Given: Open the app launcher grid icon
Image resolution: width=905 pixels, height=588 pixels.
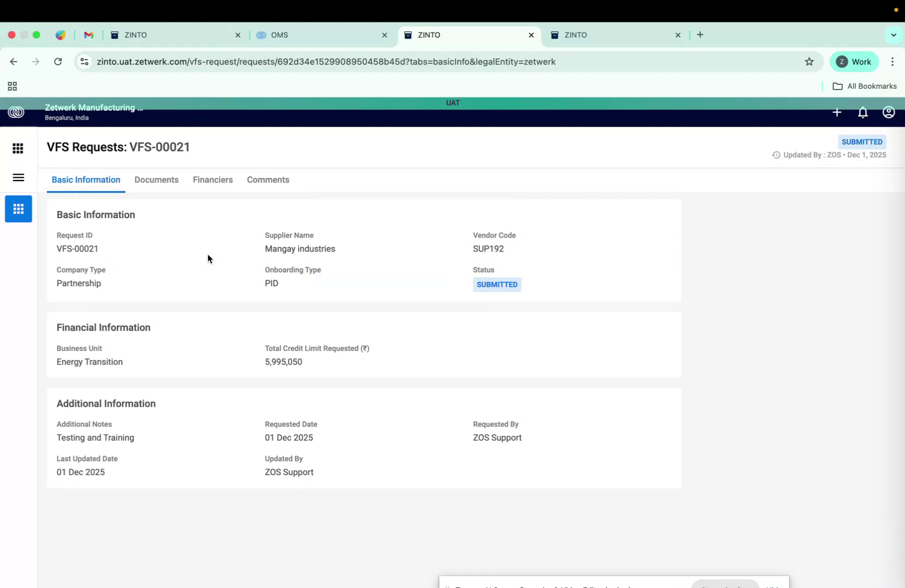Looking at the screenshot, I should coord(18,148).
